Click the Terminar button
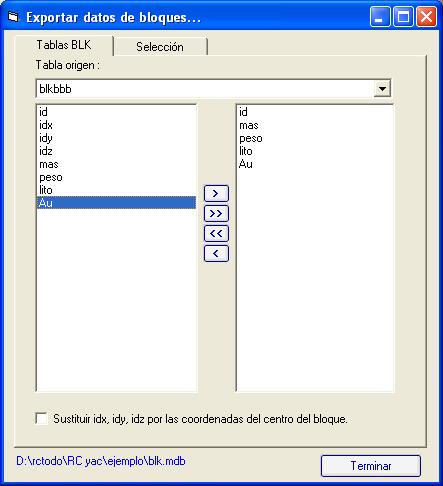 (371, 466)
